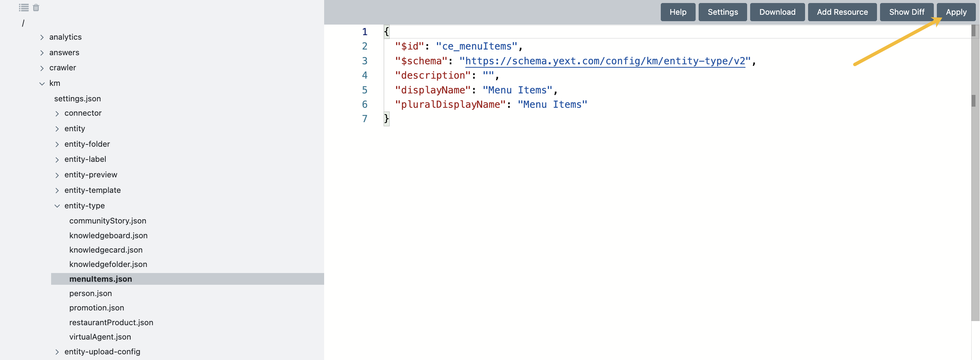Click the list view icon above the tree
The width and height of the screenshot is (980, 360).
(23, 8)
